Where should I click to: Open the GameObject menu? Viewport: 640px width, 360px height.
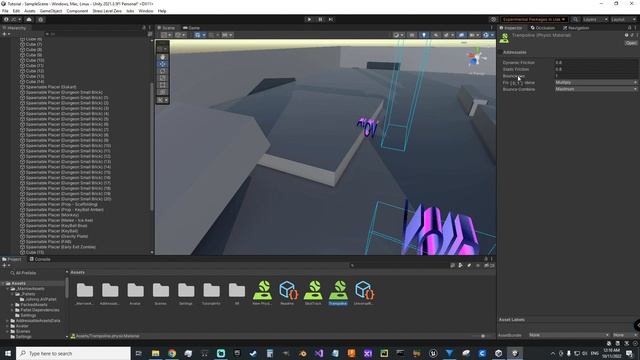tap(51, 11)
